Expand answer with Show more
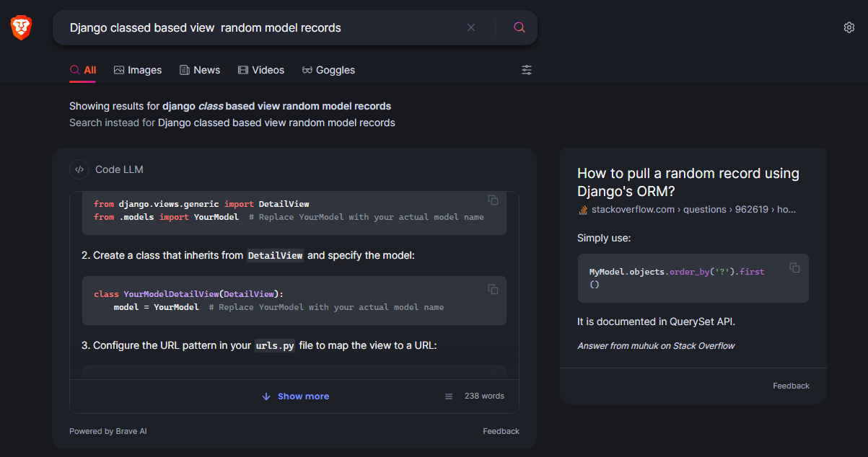The width and height of the screenshot is (868, 457). (x=295, y=396)
